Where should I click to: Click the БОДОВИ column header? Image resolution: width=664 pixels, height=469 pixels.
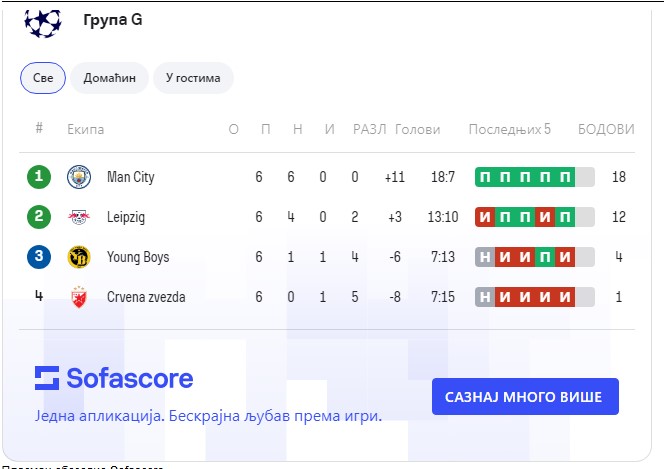[606, 129]
